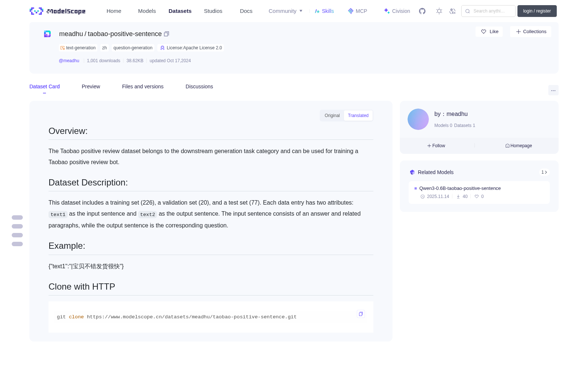Click the Follow plus icon

[429, 146]
